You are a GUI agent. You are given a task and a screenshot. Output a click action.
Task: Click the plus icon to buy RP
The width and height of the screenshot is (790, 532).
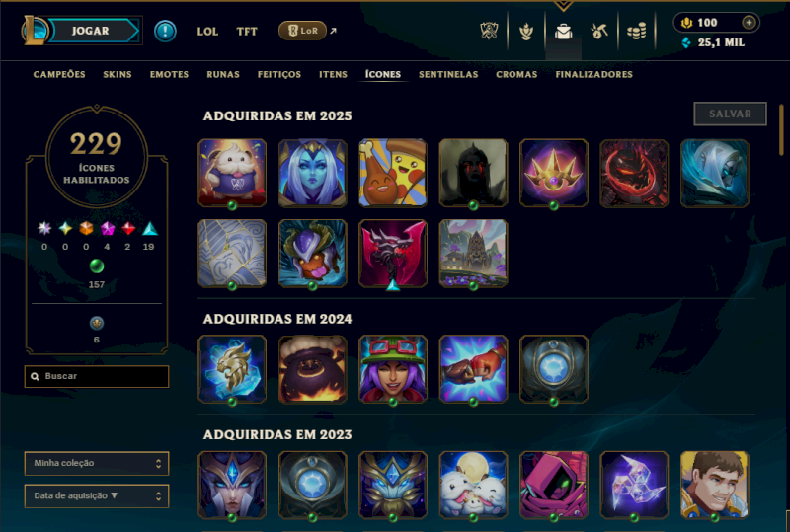(749, 22)
